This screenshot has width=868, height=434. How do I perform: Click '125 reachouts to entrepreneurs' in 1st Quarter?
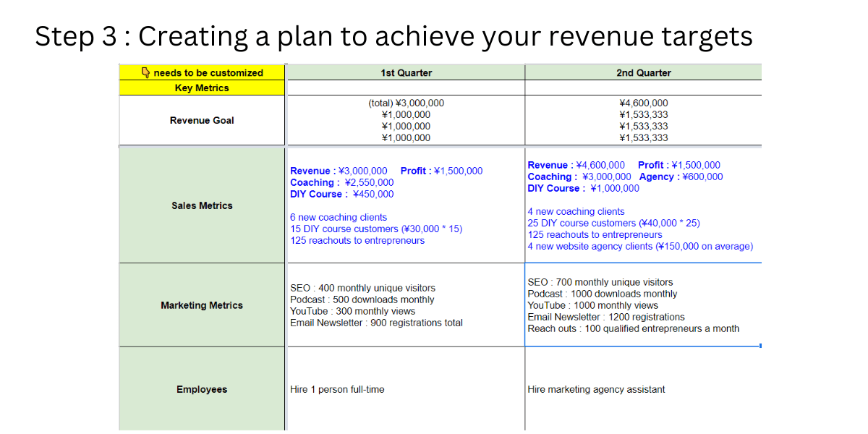(357, 241)
